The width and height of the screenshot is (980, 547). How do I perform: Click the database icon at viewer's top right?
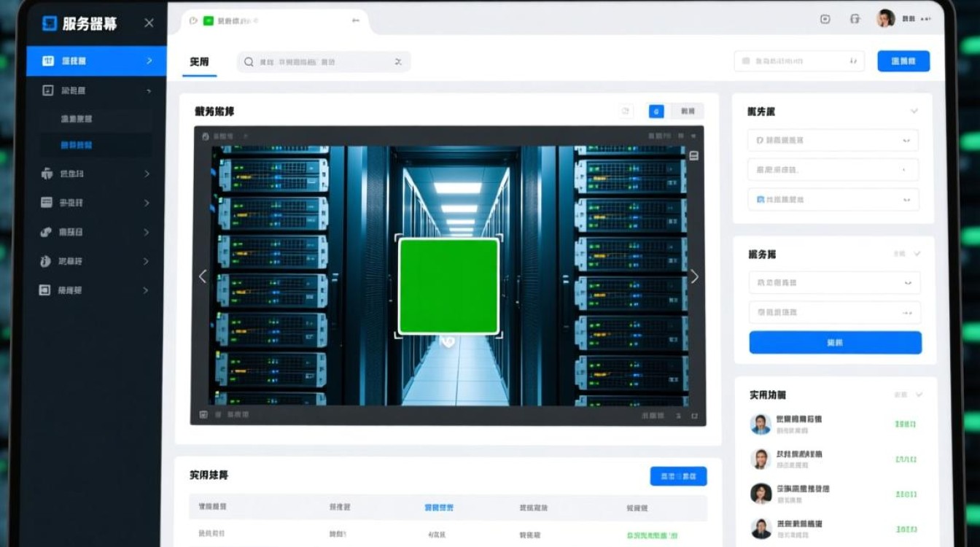[x=693, y=155]
